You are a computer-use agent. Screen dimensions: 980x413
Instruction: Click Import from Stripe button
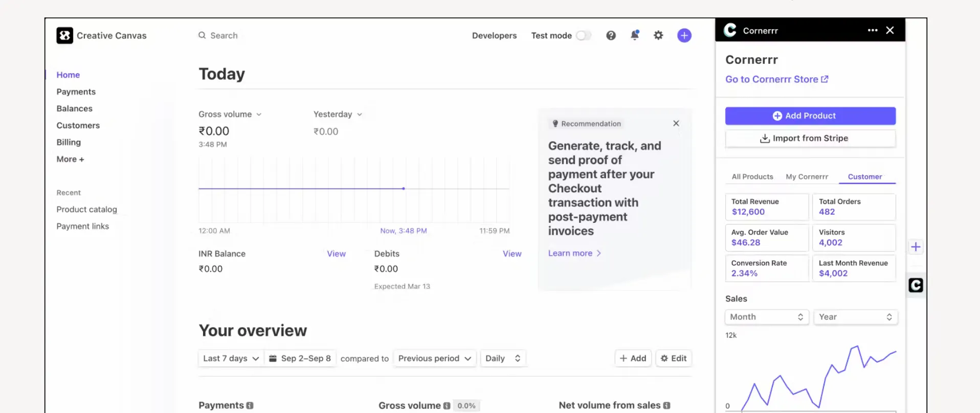tap(810, 139)
